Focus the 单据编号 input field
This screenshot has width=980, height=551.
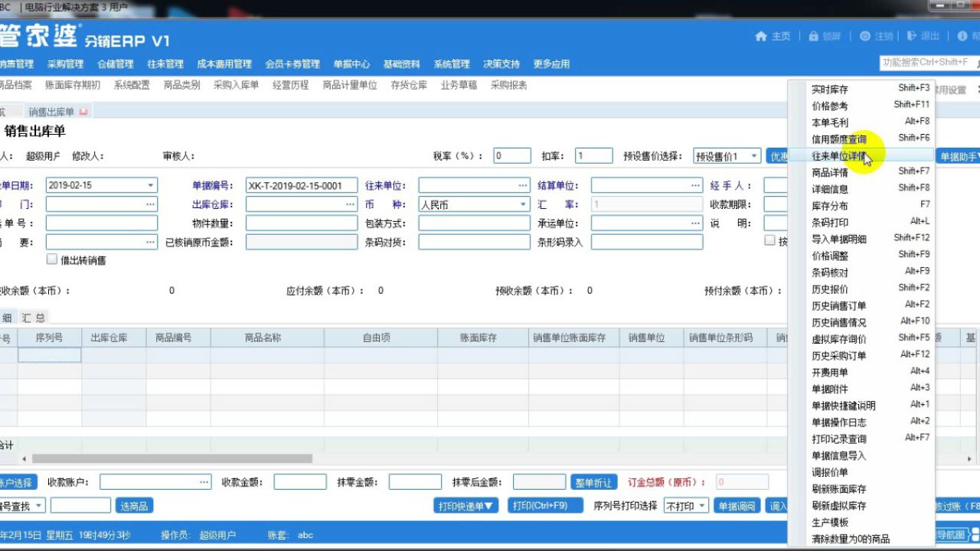click(302, 185)
